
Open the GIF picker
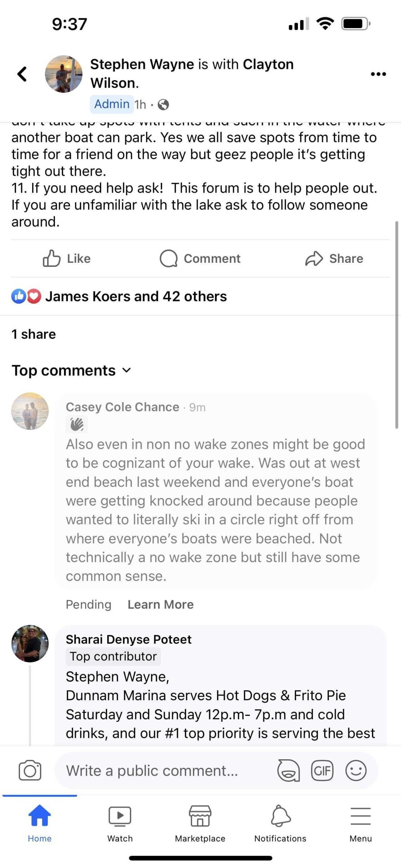[x=322, y=771]
